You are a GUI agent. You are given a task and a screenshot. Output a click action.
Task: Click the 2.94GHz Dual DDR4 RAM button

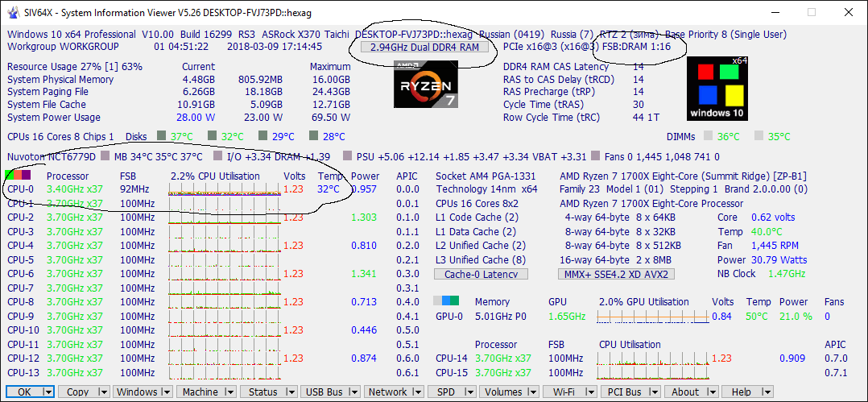click(x=424, y=47)
